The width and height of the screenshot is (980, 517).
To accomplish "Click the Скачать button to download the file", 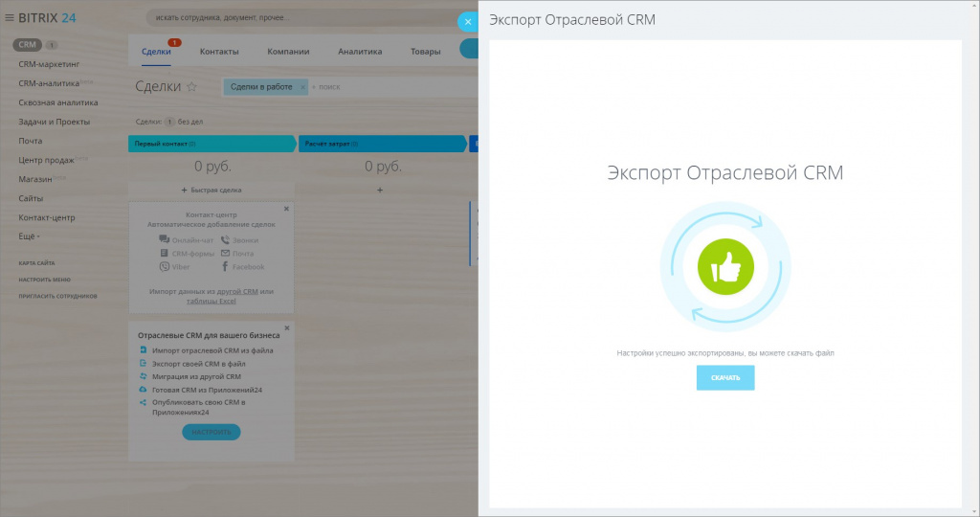I will [x=725, y=377].
